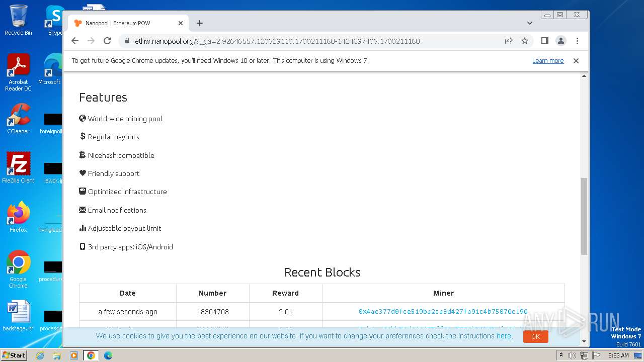Click the drive icon beside Optimized infrastructure

83,191
